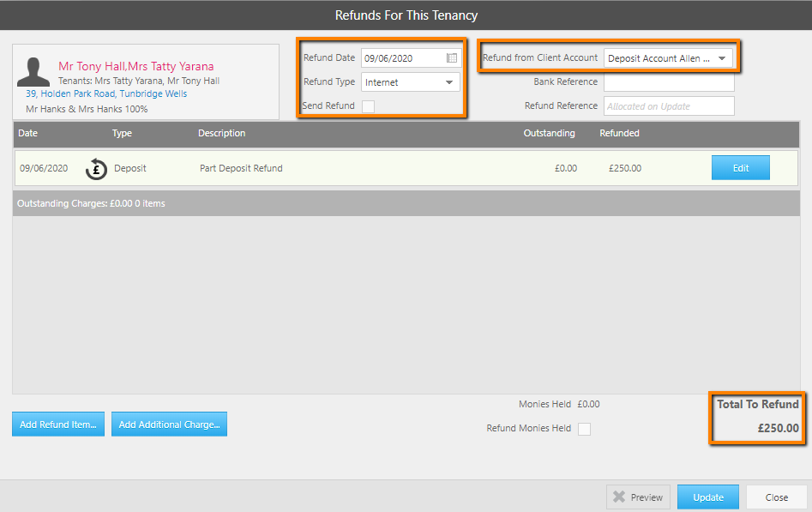Click Add Refund Item button
Image resolution: width=812 pixels, height=512 pixels.
58,425
